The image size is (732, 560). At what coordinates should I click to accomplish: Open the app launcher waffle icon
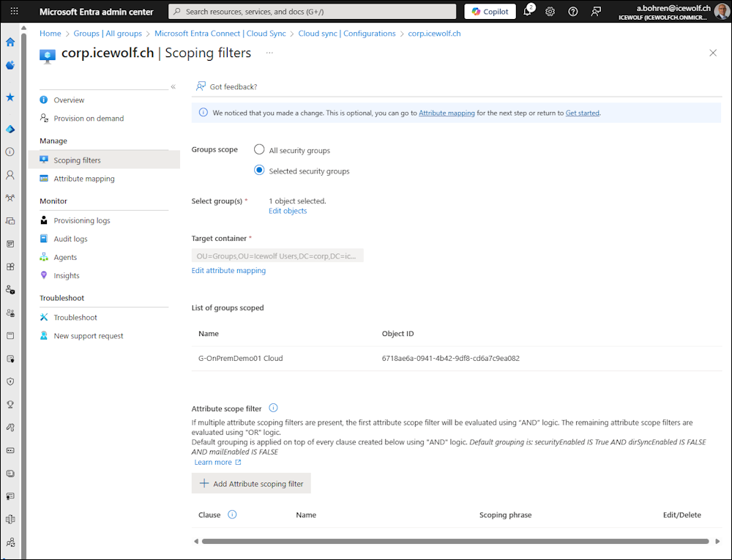point(14,12)
